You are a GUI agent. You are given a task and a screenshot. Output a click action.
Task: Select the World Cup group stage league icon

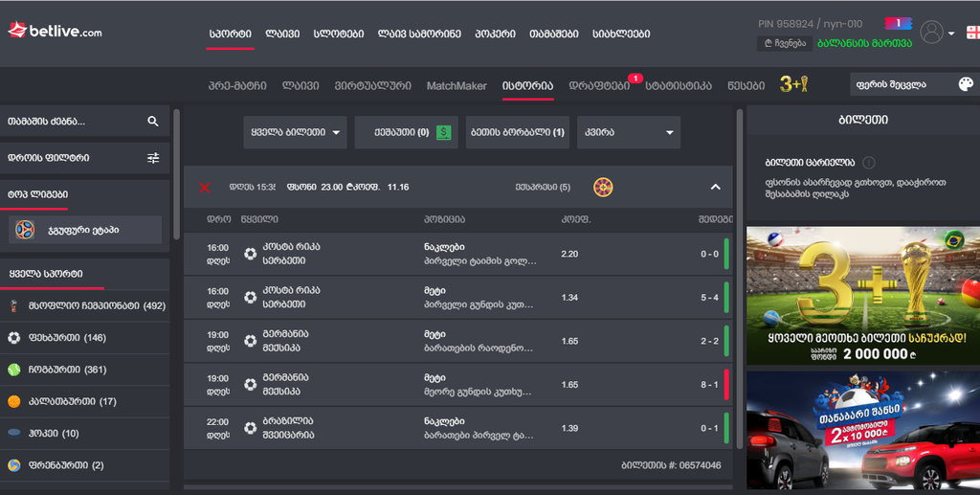pyautogui.click(x=28, y=230)
